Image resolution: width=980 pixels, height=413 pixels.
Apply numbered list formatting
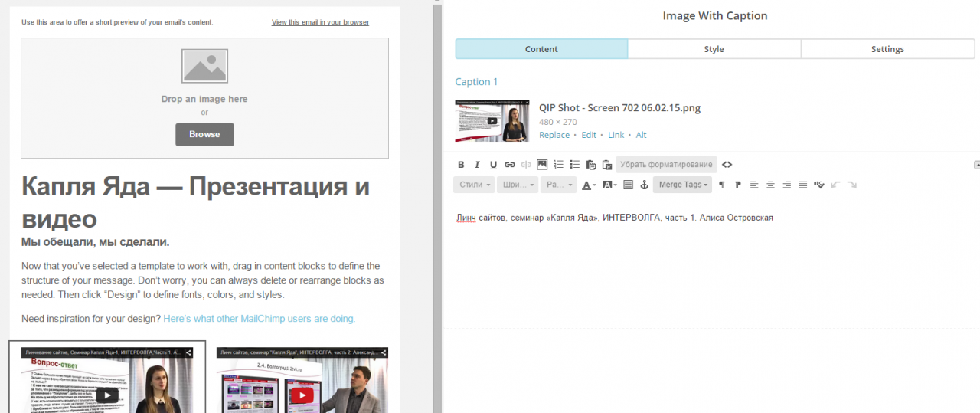(559, 165)
